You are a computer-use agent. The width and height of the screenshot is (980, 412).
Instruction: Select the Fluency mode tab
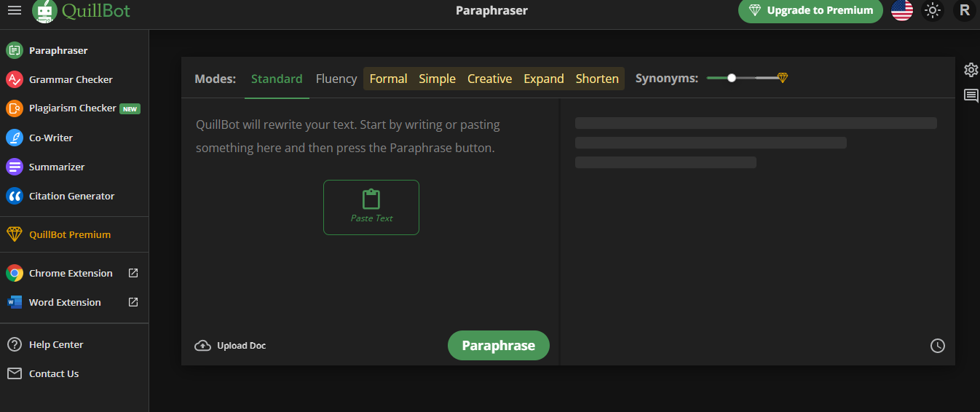pyautogui.click(x=336, y=79)
